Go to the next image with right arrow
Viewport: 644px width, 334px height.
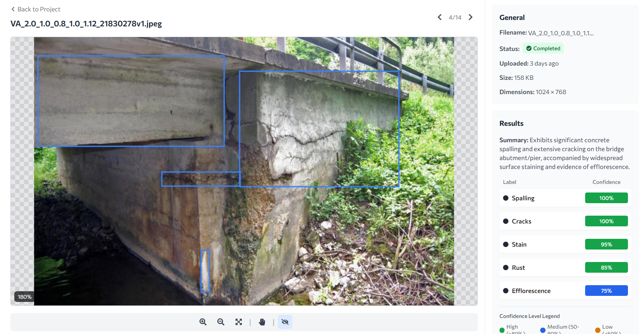click(470, 17)
